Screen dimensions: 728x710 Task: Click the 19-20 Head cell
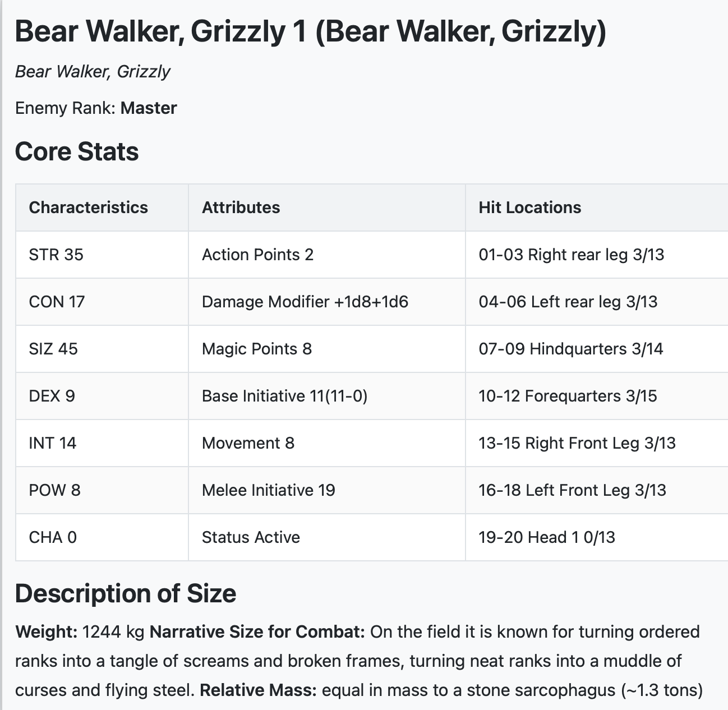546,537
